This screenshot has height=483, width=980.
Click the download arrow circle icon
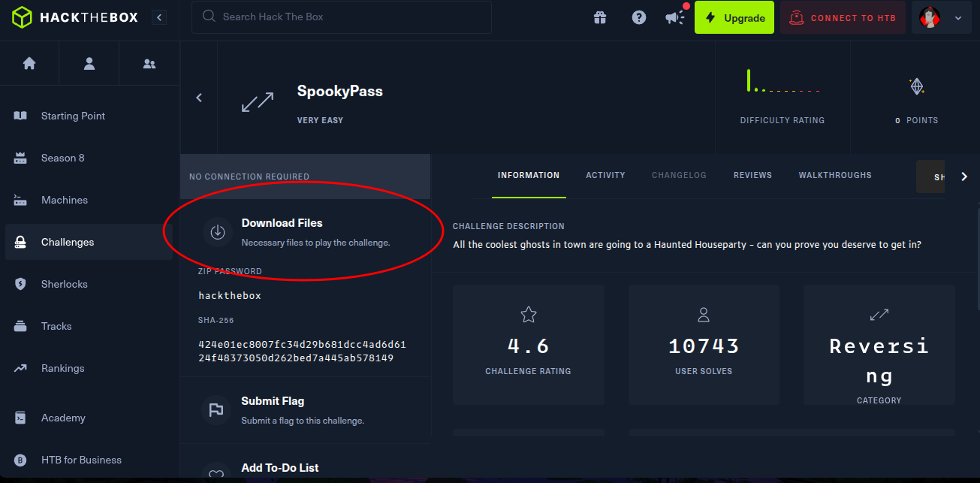tap(218, 232)
